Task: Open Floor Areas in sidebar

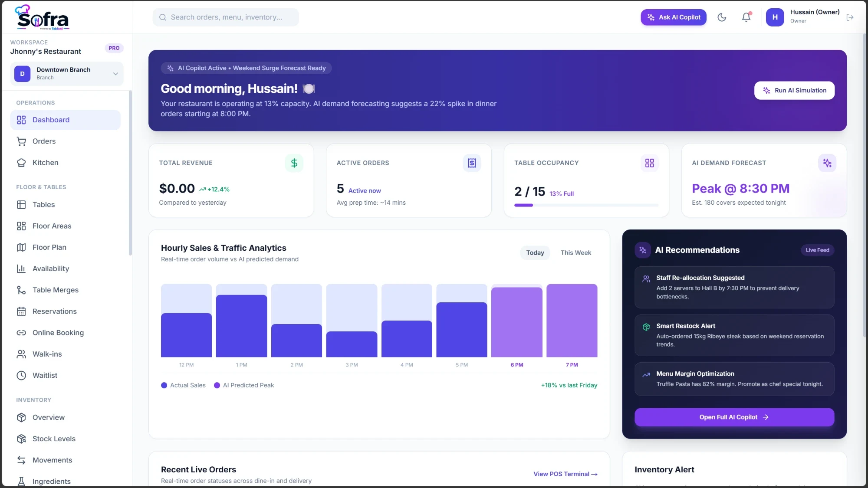Action: point(65,226)
